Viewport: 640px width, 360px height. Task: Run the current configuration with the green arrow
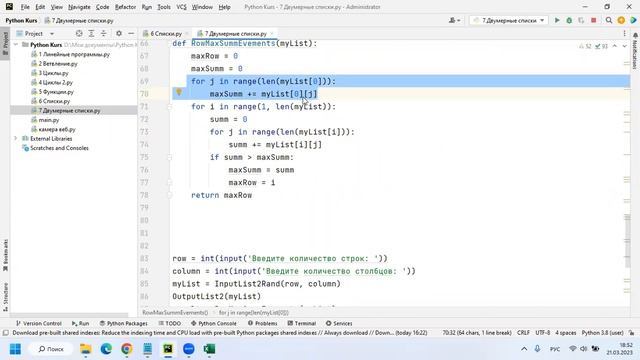point(557,20)
